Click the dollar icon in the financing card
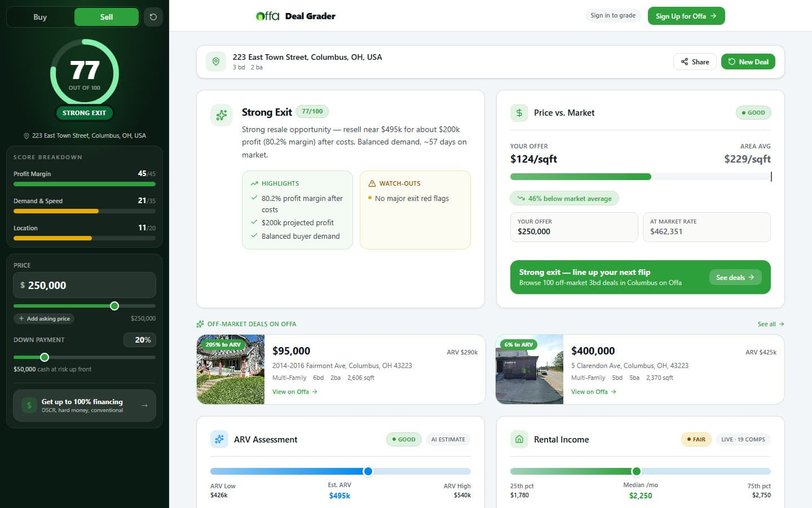 (29, 405)
